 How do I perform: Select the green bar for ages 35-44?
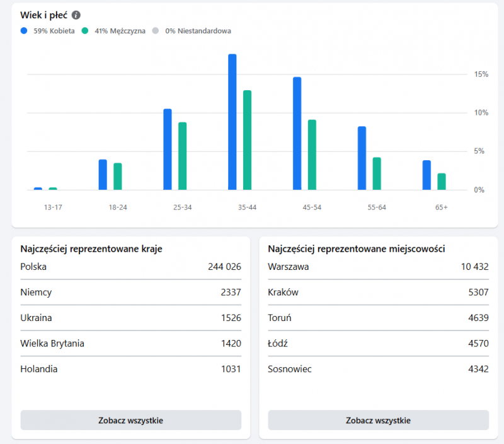[x=248, y=140]
